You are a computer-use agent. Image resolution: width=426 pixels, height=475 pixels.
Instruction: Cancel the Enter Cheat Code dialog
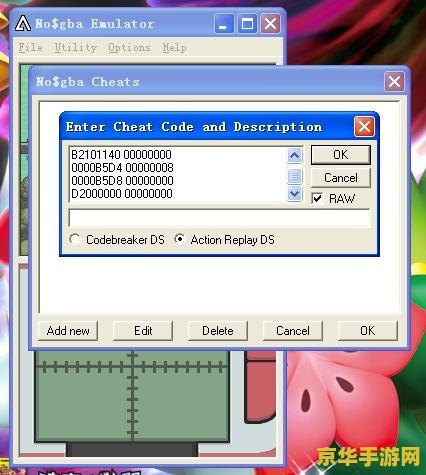tap(341, 178)
